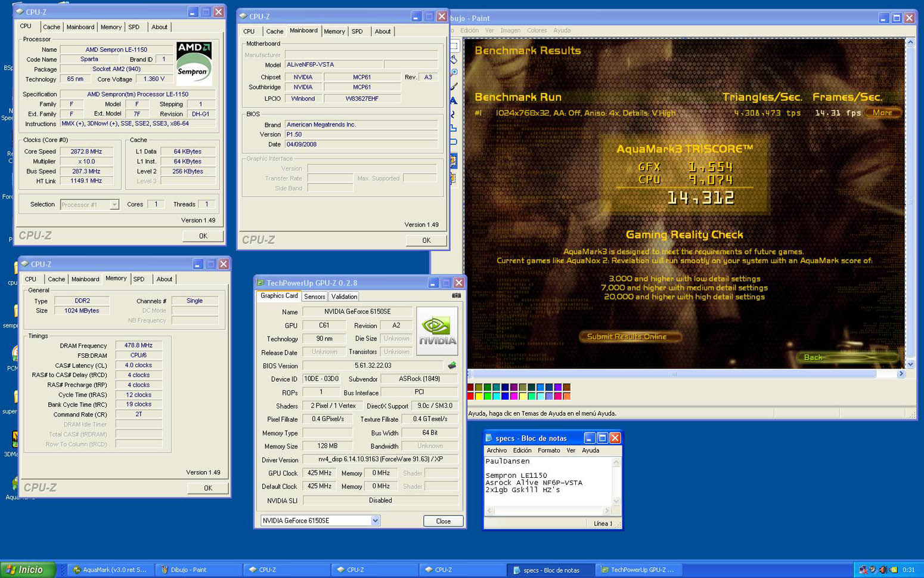Select the Polygon tool in Paint
Screen dimensions: 924x578
coord(454,128)
